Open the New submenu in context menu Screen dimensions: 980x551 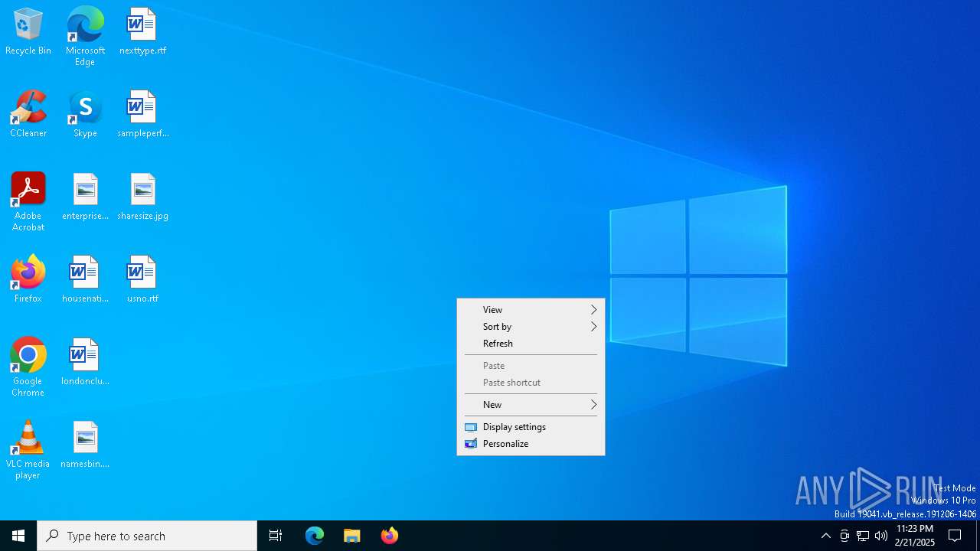(x=531, y=405)
